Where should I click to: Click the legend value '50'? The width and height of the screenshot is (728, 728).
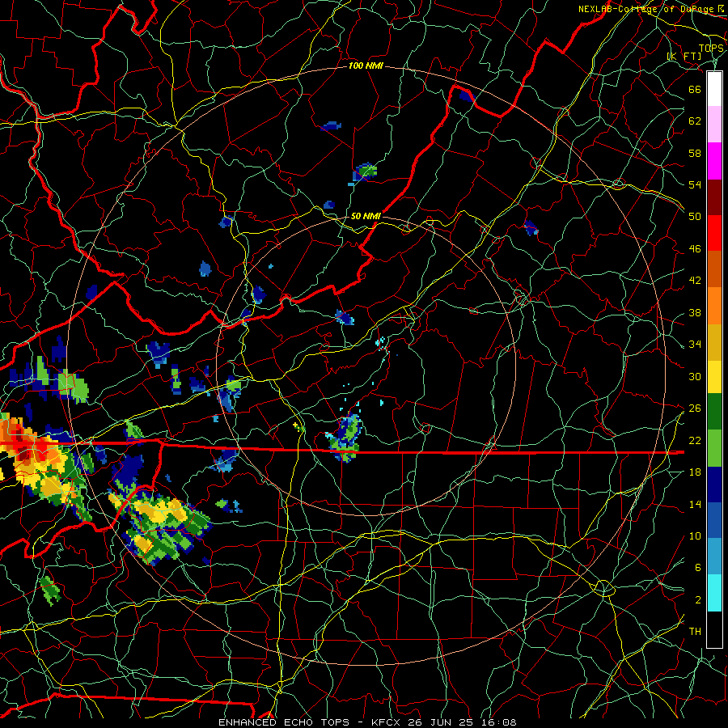pyautogui.click(x=695, y=216)
